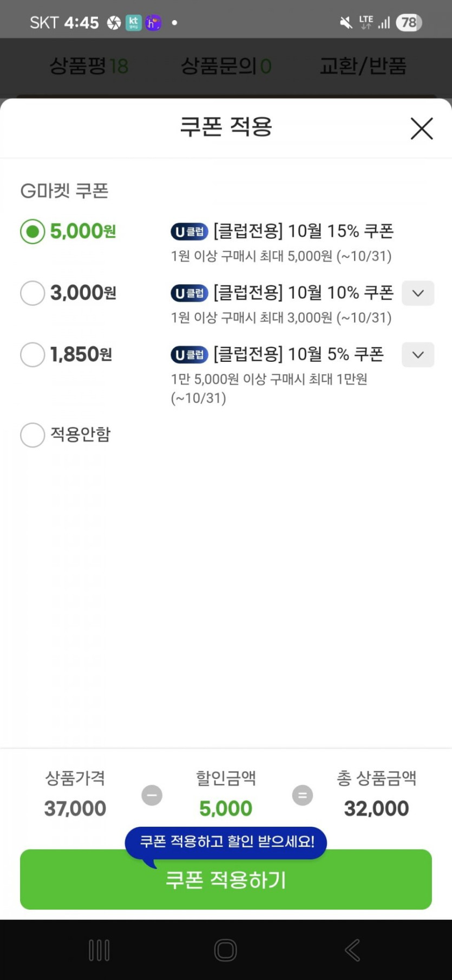Open the 상품평 reviews tab
The width and height of the screenshot is (452, 980).
coord(89,67)
